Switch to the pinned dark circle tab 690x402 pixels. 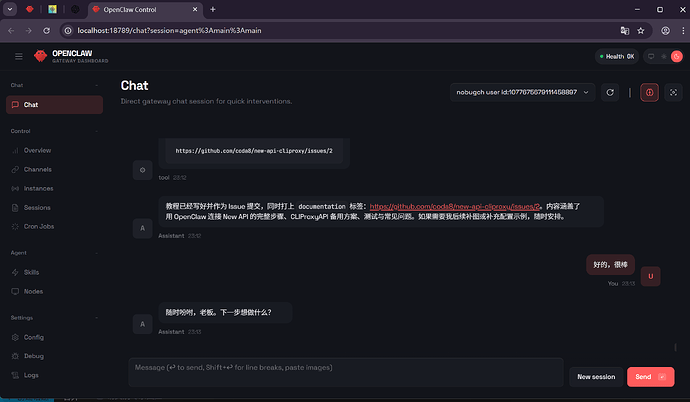point(75,9)
